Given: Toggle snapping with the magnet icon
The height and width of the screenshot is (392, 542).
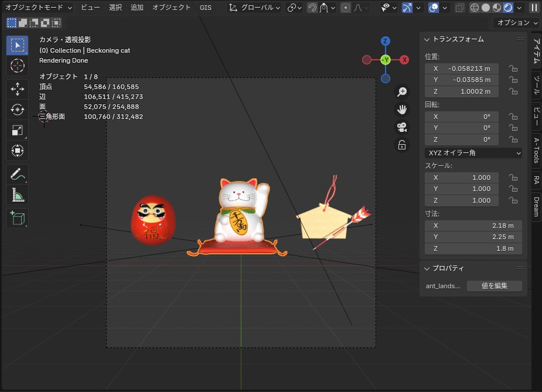Looking at the screenshot, I should point(313,7).
